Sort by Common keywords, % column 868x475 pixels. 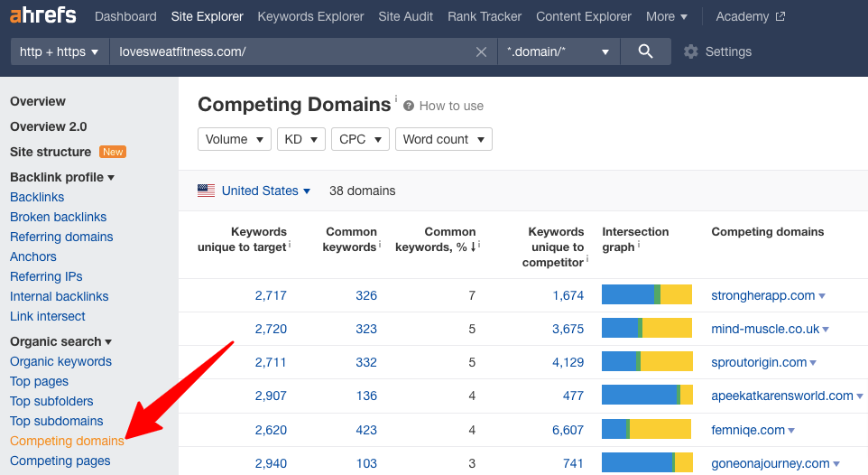(x=436, y=239)
